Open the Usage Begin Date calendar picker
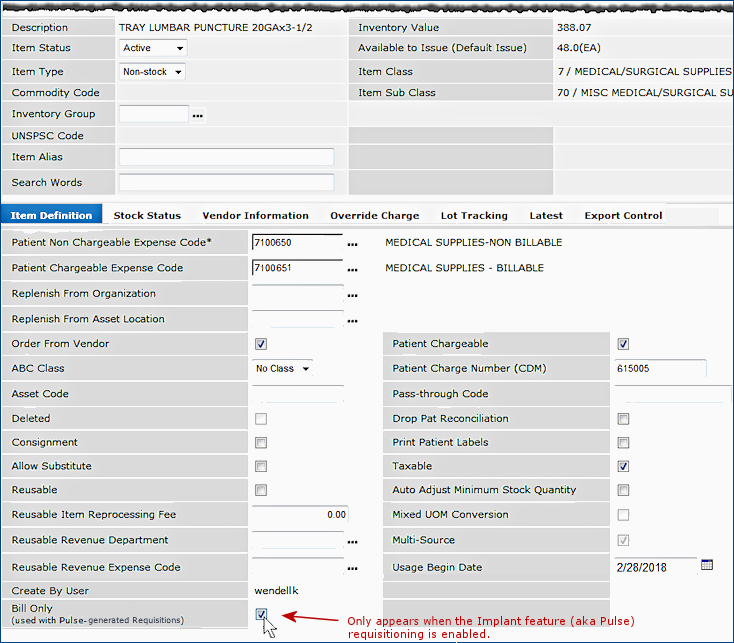The width and height of the screenshot is (734, 643). tap(707, 565)
